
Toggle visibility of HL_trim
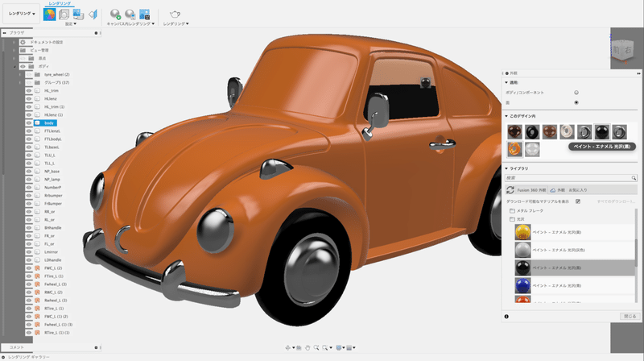point(29,91)
